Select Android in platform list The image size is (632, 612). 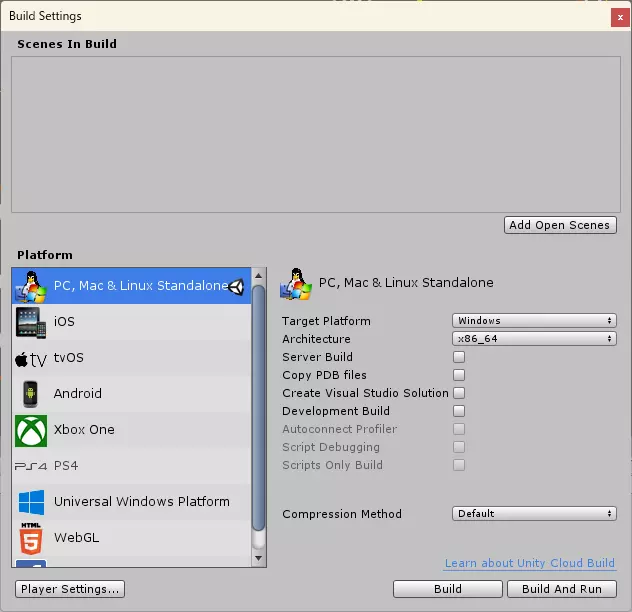(x=131, y=394)
